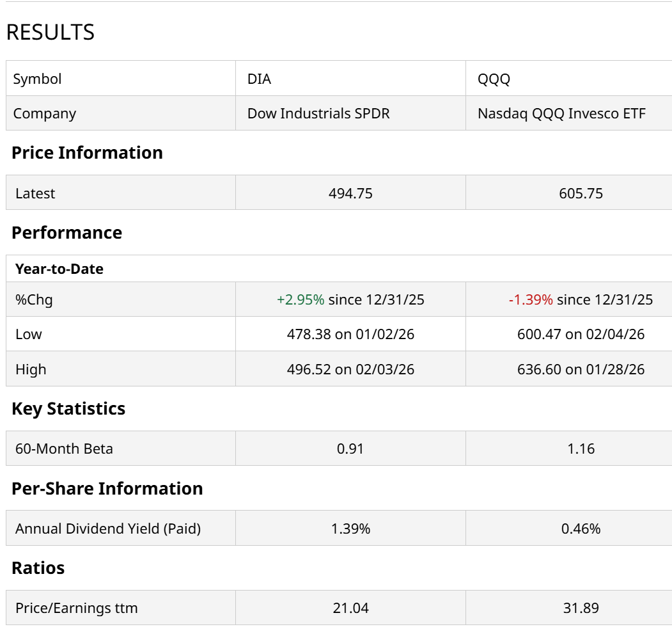Select the Nasdaq QQQ Invesco ETF name
The width and height of the screenshot is (672, 636).
(561, 113)
